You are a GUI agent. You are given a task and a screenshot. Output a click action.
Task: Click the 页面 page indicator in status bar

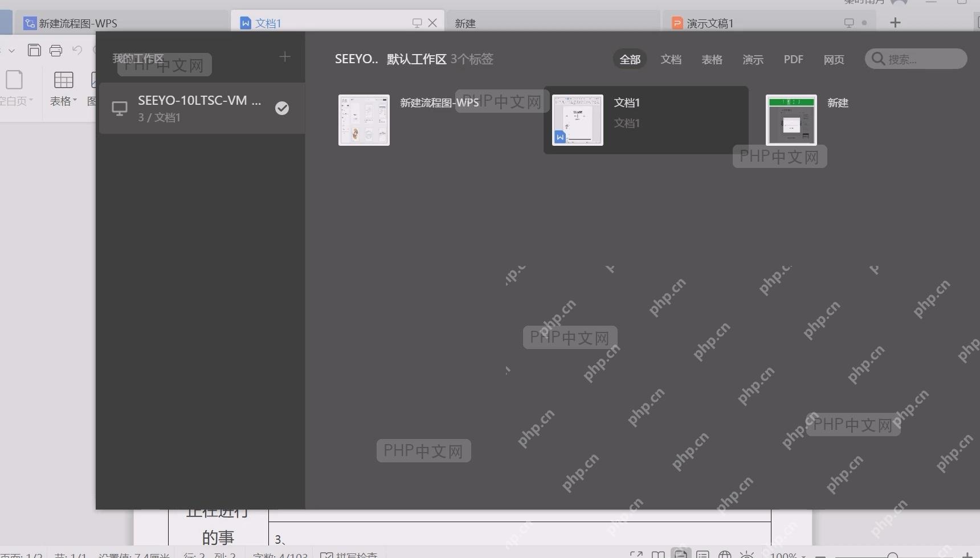click(22, 556)
